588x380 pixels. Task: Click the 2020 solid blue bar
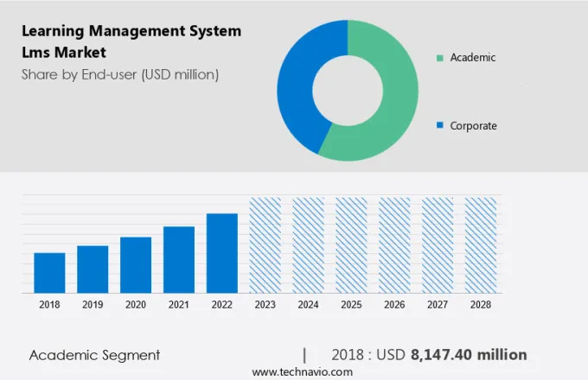point(136,264)
